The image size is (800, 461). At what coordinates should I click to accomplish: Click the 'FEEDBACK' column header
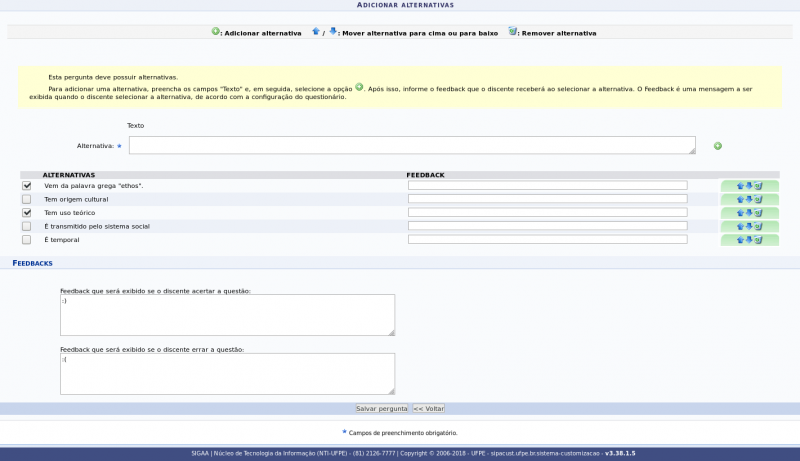[x=426, y=175]
